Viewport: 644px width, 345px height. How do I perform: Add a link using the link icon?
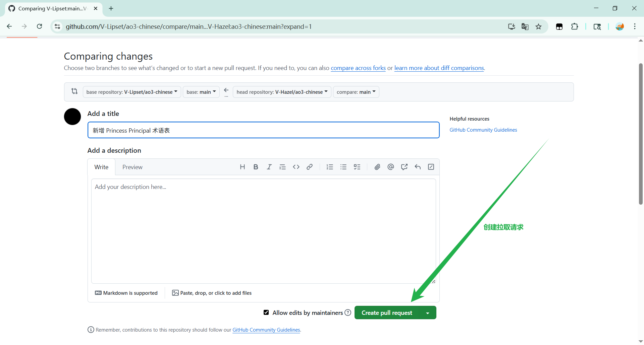click(310, 167)
